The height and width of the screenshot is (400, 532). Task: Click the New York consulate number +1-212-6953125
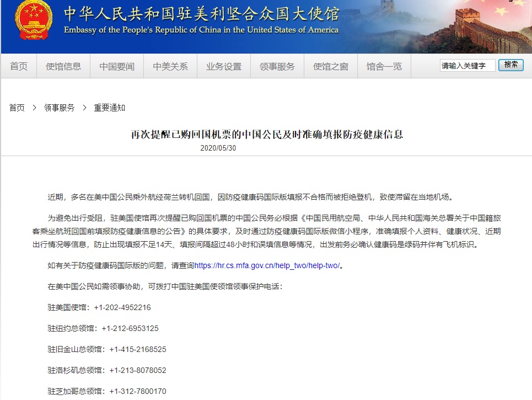coord(130,328)
